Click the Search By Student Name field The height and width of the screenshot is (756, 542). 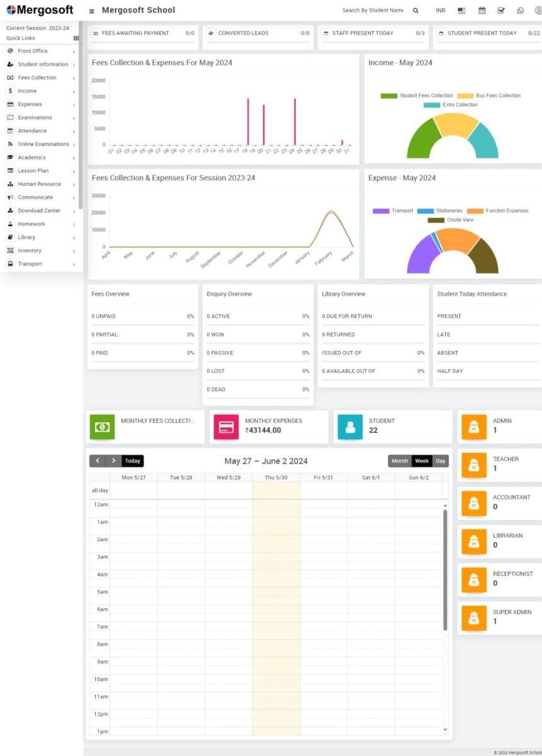[372, 11]
